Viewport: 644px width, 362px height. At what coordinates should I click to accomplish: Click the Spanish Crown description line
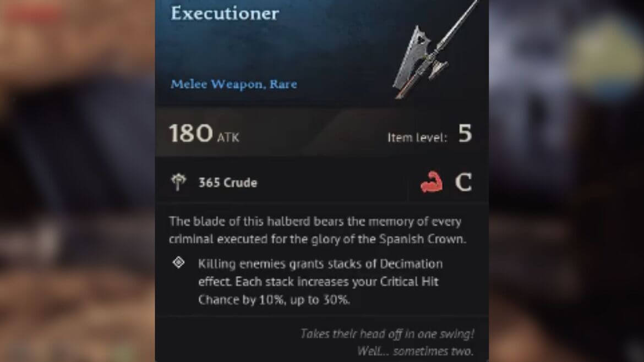coord(318,239)
